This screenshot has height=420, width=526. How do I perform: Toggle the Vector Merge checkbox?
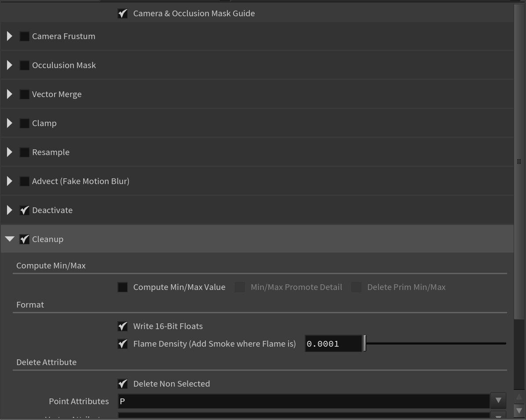(24, 94)
